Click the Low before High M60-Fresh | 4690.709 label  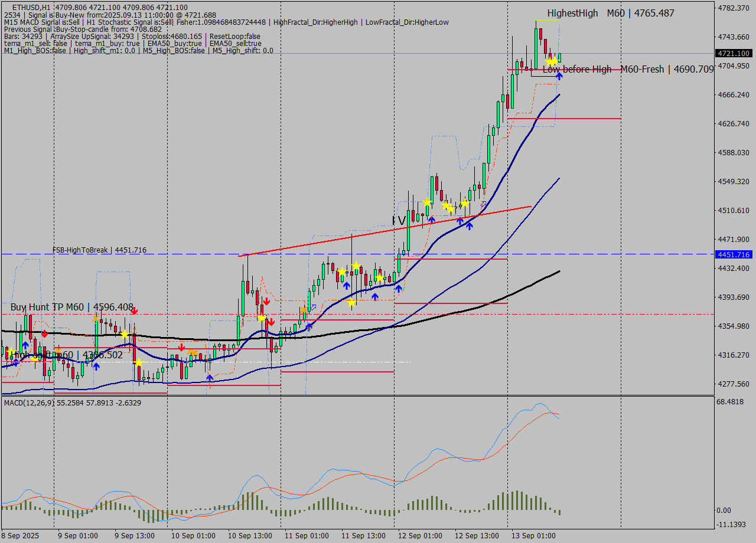(627, 69)
